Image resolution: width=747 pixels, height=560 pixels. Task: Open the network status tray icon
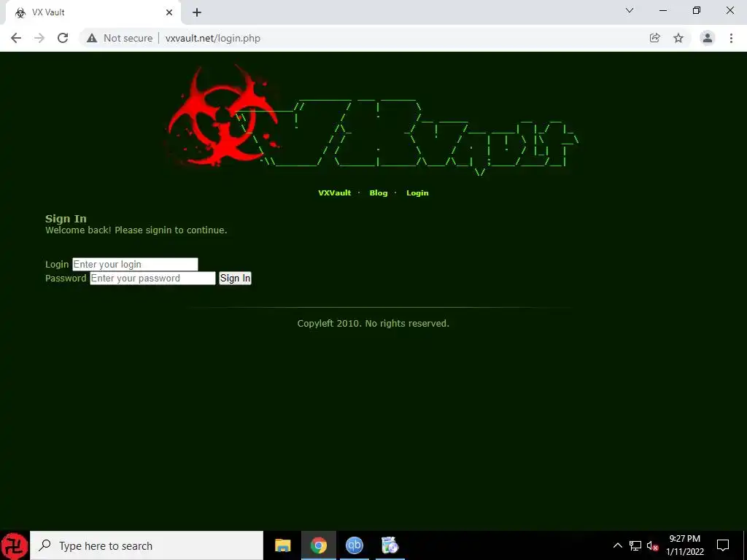[635, 545]
